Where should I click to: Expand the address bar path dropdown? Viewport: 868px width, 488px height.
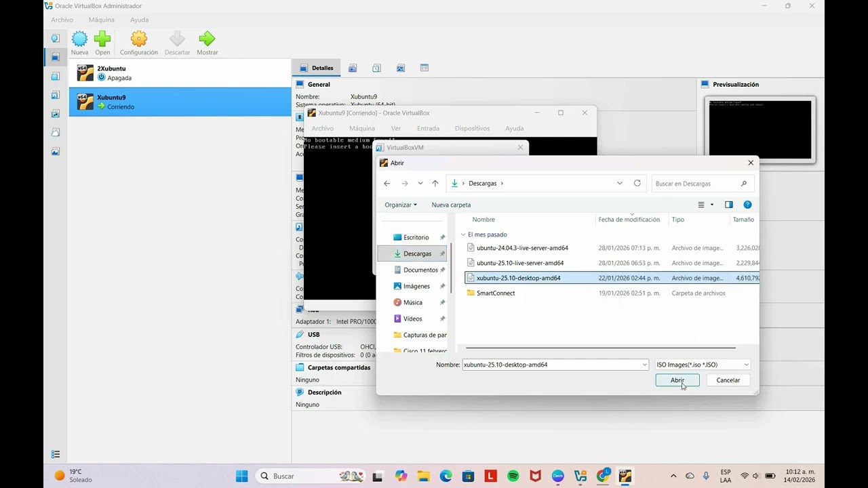620,184
